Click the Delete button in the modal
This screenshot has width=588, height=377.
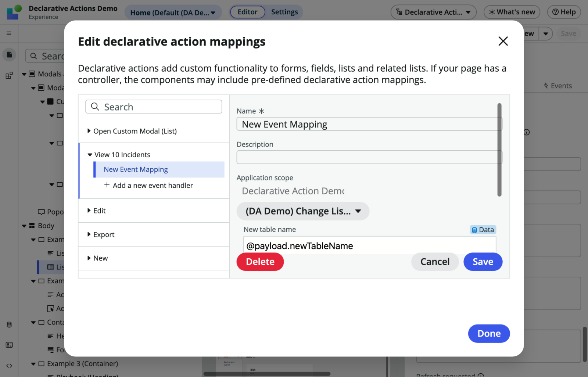(x=260, y=262)
